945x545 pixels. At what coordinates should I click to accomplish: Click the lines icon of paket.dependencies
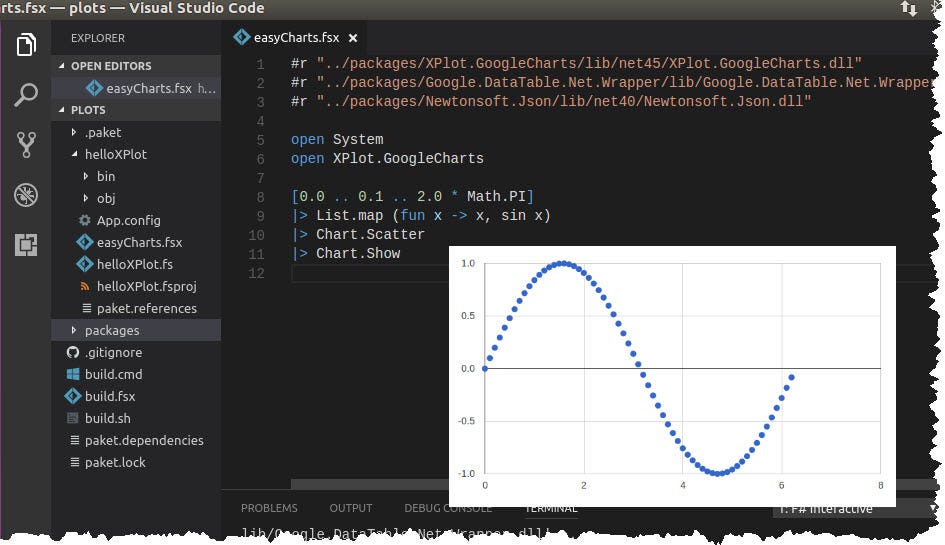pos(75,440)
